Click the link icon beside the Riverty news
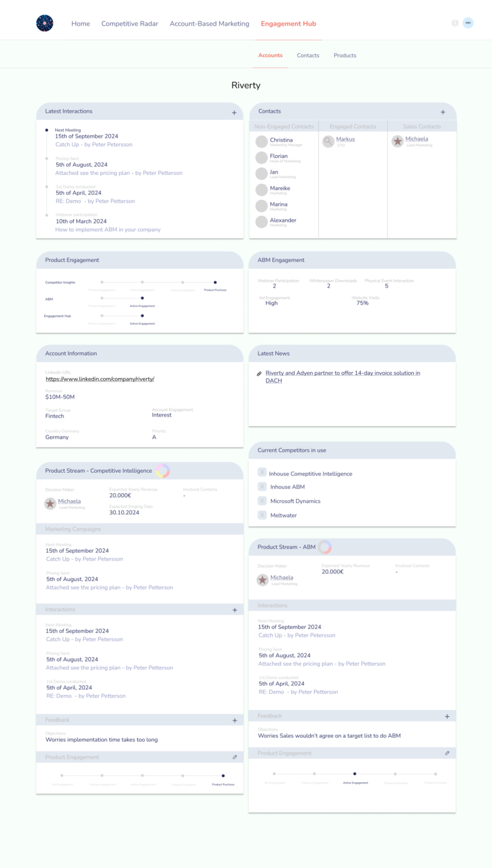This screenshot has height=868, width=492. point(259,373)
